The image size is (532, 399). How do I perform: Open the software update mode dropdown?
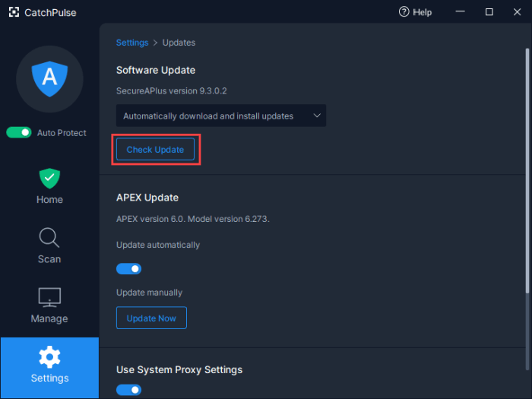coord(220,116)
